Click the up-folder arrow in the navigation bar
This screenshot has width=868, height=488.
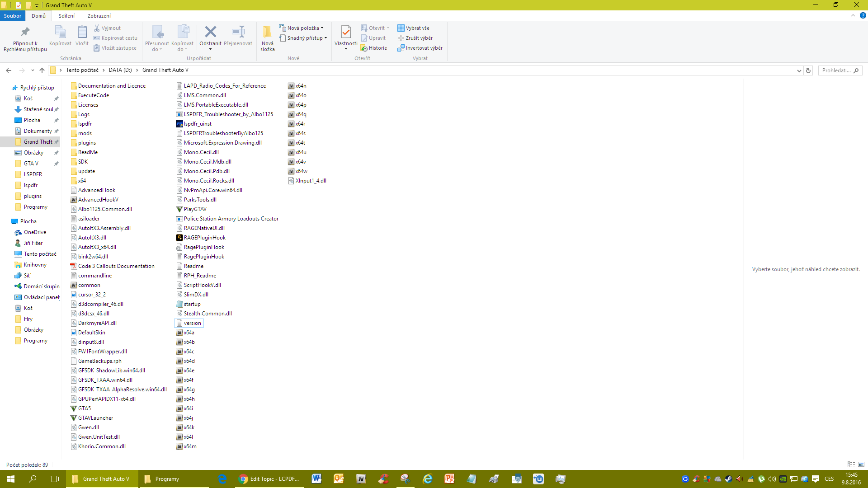pyautogui.click(x=42, y=70)
